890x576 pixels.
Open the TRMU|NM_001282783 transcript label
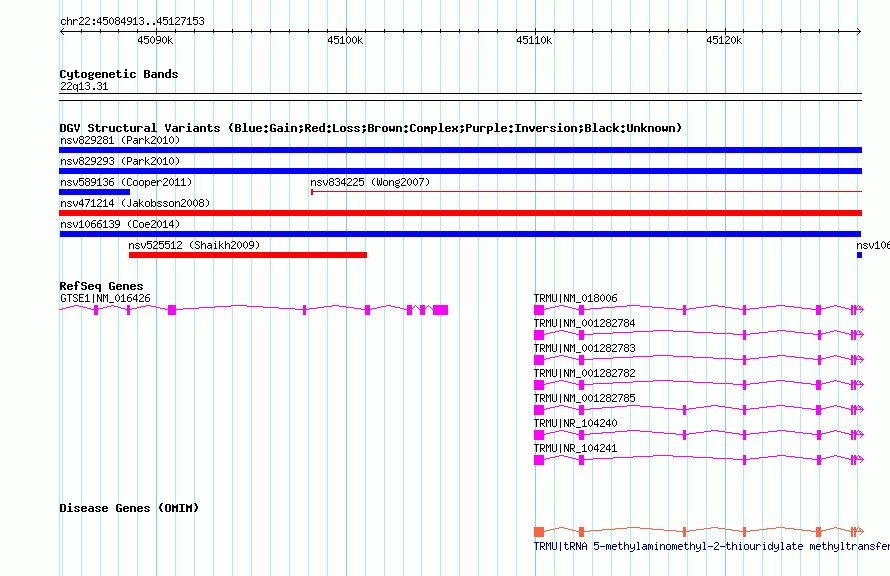coord(585,348)
